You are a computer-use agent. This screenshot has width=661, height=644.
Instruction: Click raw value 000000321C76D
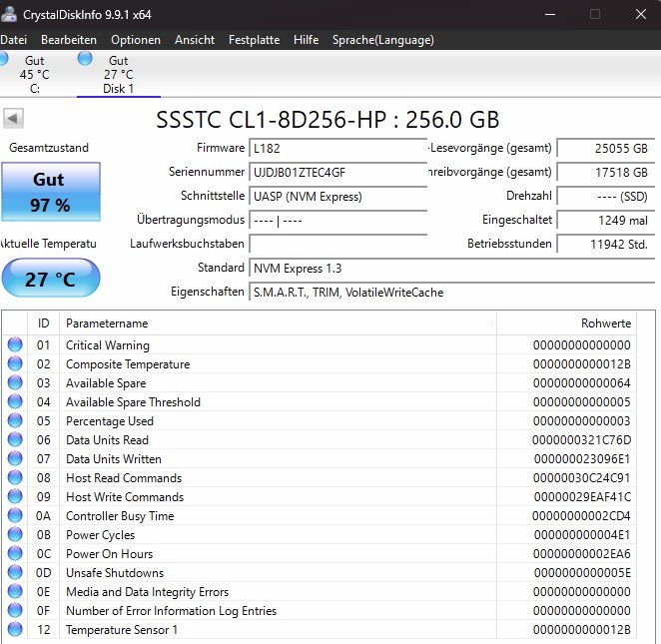[x=581, y=440]
